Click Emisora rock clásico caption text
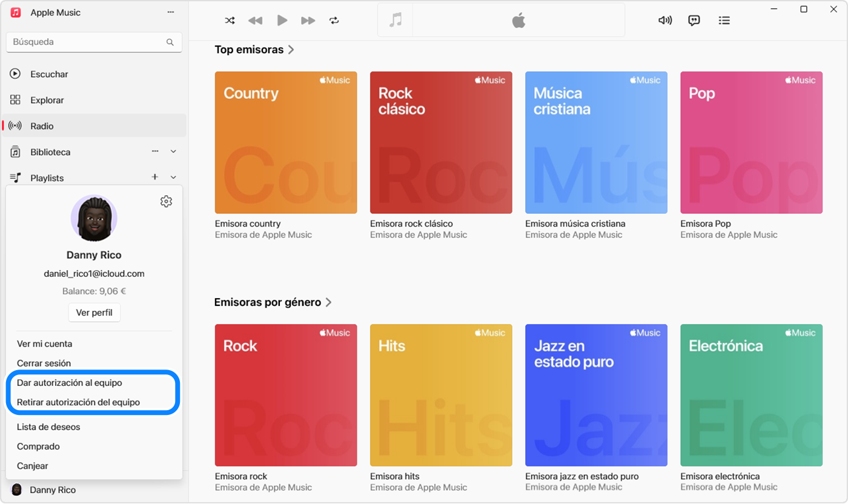 point(411,224)
